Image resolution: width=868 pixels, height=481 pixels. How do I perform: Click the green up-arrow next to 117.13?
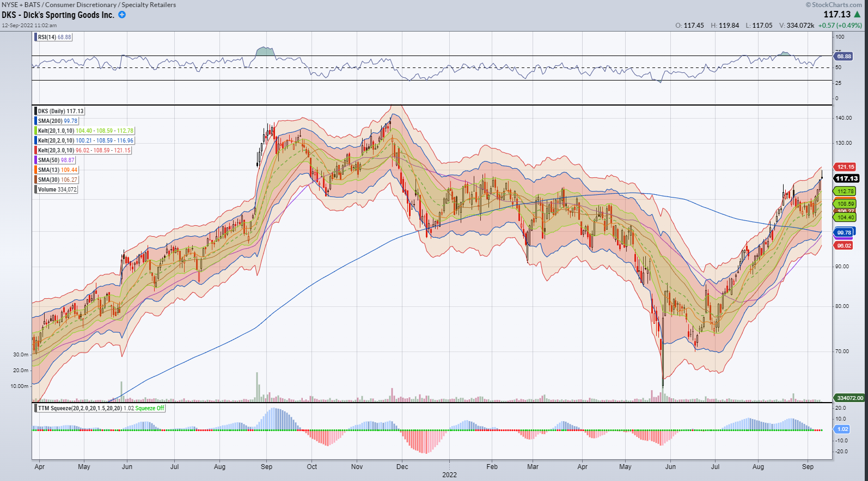[858, 15]
